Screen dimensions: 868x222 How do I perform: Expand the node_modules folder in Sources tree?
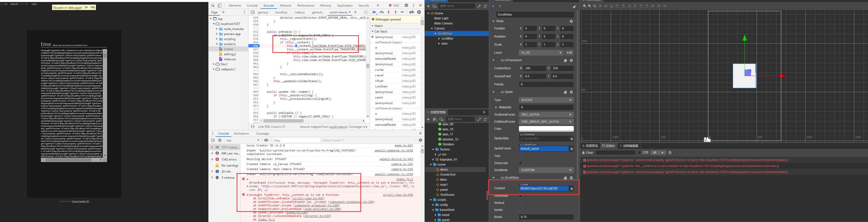click(217, 29)
